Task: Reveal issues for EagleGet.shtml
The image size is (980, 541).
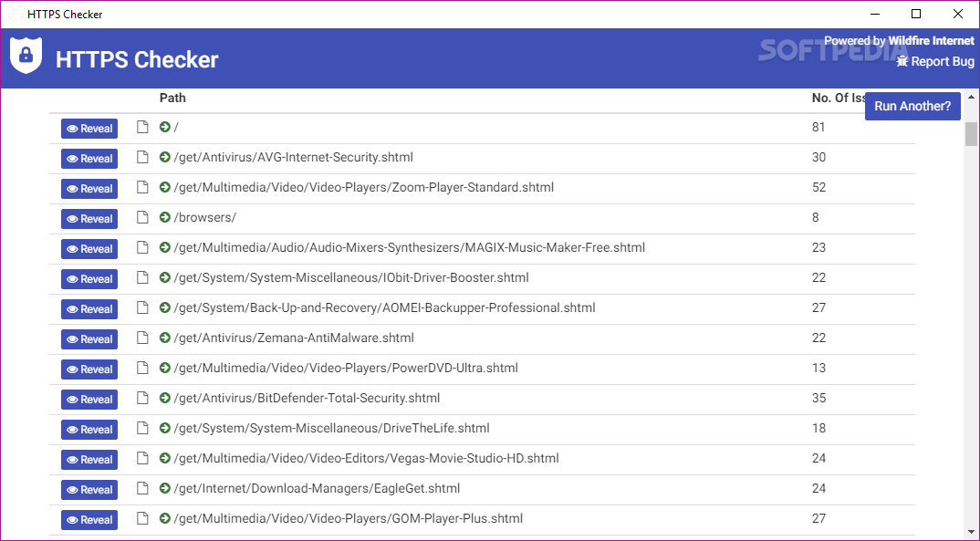Action: 89,490
